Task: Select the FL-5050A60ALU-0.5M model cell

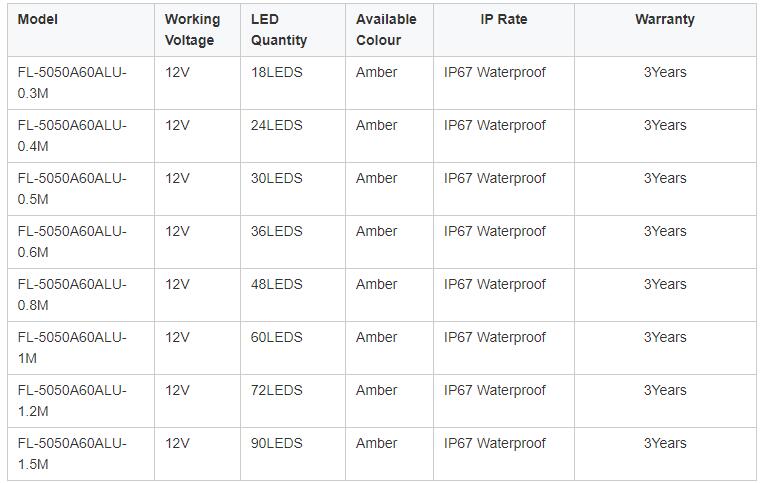Action: 72,188
